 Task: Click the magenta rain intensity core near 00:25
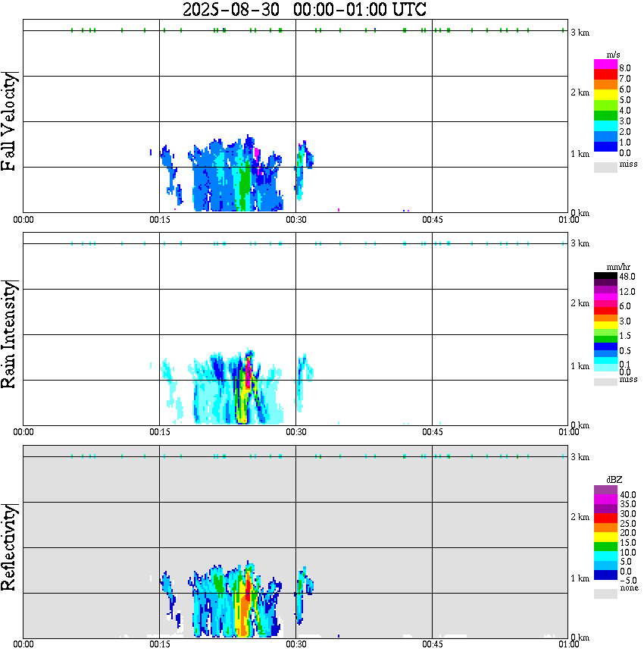249,371
